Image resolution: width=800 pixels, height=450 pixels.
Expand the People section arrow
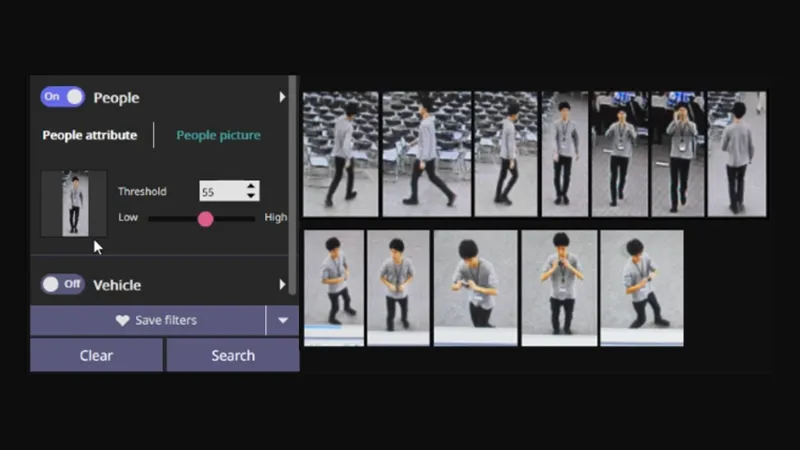click(282, 97)
